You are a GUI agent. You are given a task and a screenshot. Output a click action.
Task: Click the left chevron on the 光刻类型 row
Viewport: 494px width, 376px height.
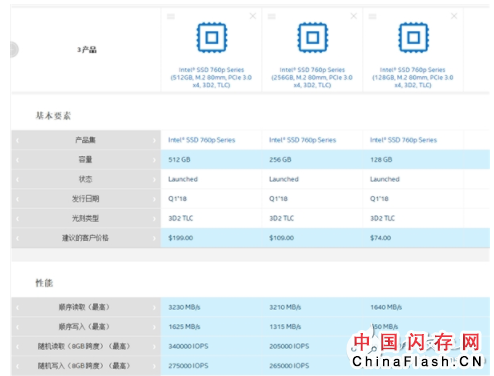tap(17, 219)
